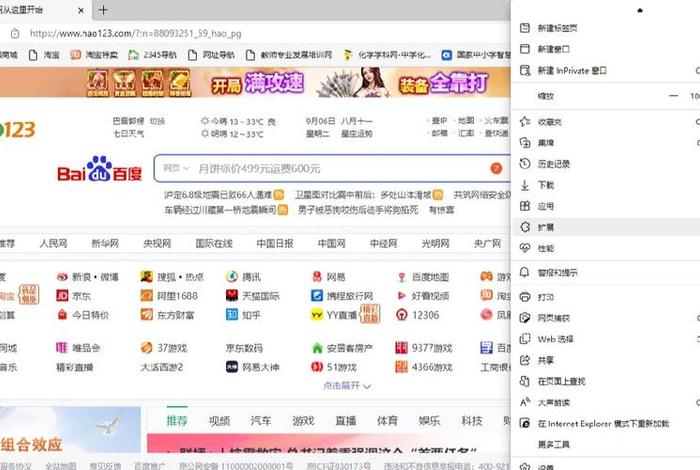This screenshot has height=470, width=700.
Task: Click the 天猫国际 icon
Action: pos(232,295)
